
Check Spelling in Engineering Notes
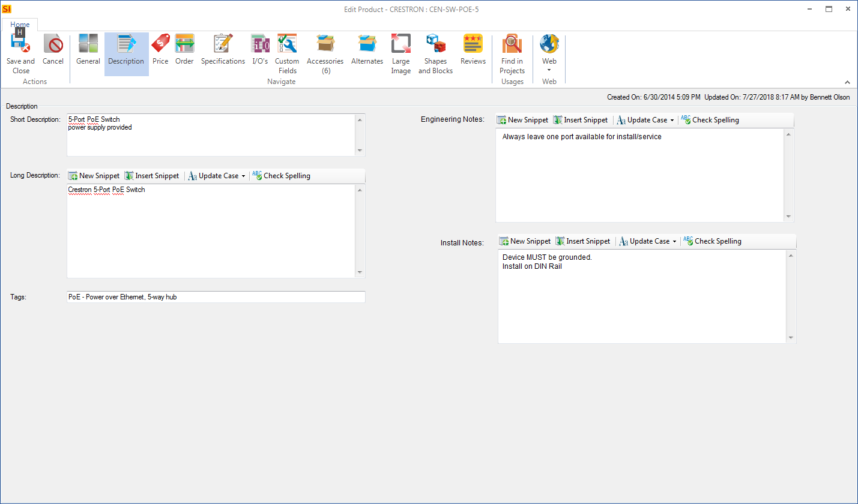click(x=710, y=120)
